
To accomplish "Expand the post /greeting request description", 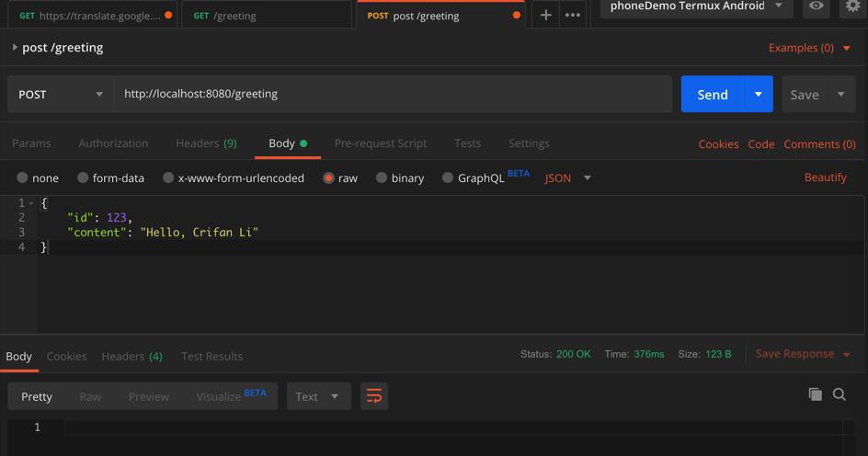I will click(x=15, y=48).
